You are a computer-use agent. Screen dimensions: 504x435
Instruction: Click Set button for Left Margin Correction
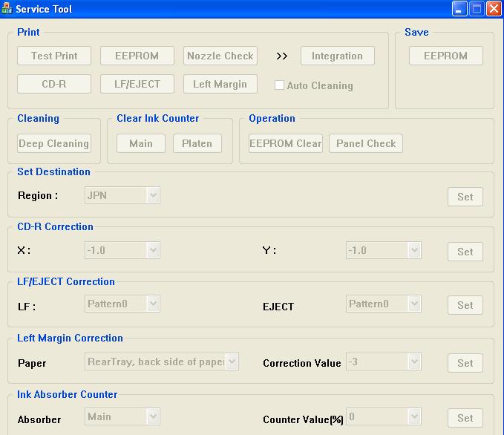tap(465, 363)
